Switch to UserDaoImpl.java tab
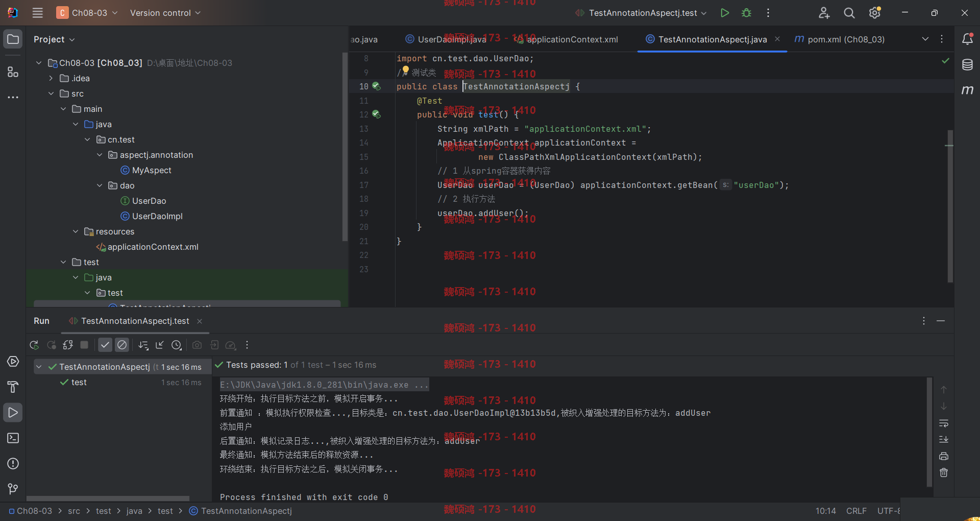Screen dimensions: 980x521 point(446,39)
